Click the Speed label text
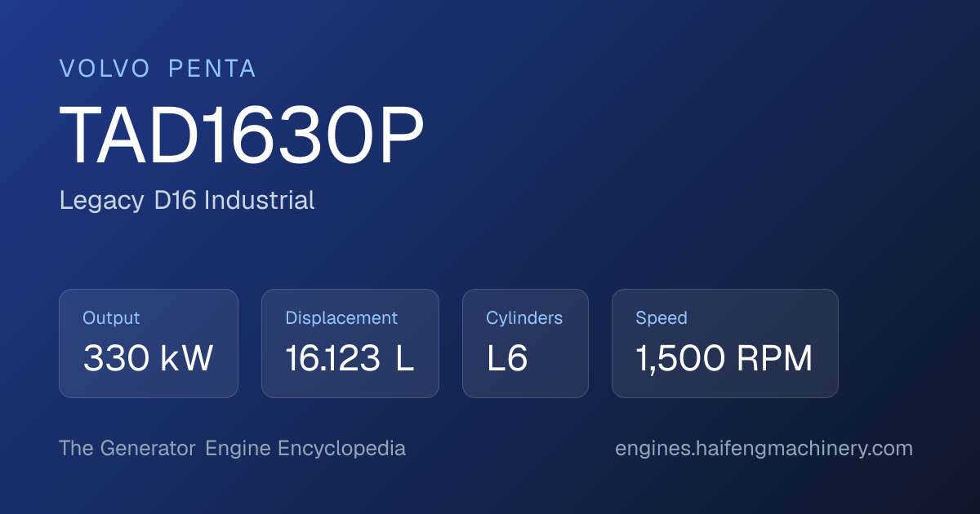Image resolution: width=980 pixels, height=514 pixels. [x=661, y=318]
